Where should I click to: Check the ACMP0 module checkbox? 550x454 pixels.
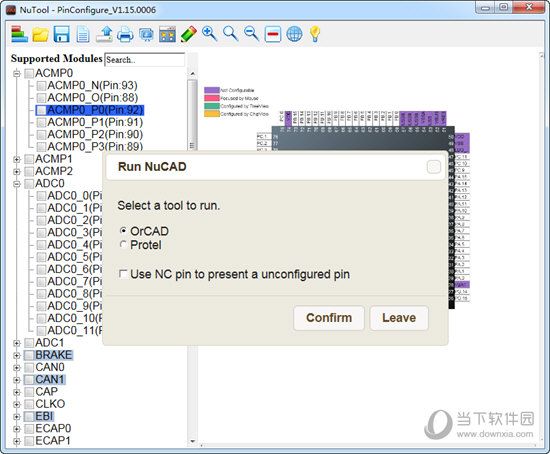[x=29, y=73]
